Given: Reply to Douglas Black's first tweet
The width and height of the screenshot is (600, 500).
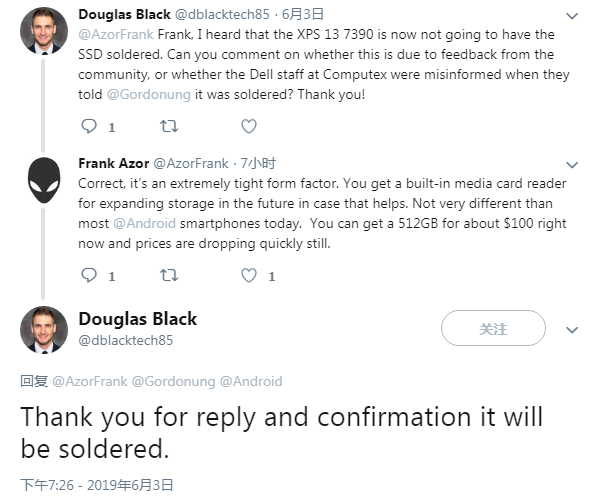Looking at the screenshot, I should [88, 127].
